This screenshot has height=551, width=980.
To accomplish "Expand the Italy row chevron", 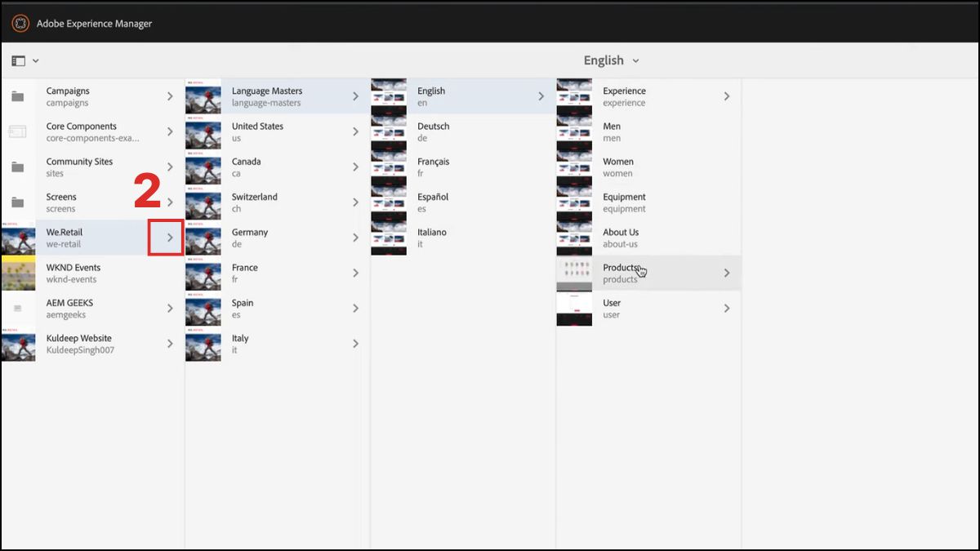I will pyautogui.click(x=355, y=344).
